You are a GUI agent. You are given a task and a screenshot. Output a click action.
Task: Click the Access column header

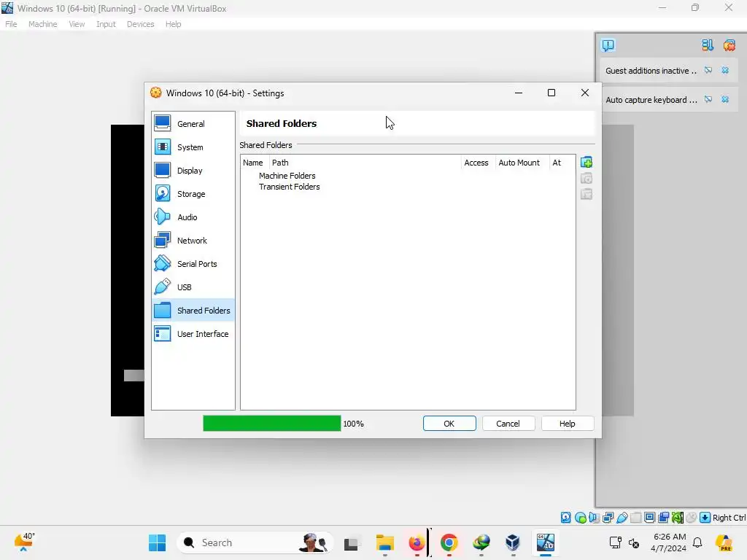click(x=478, y=163)
